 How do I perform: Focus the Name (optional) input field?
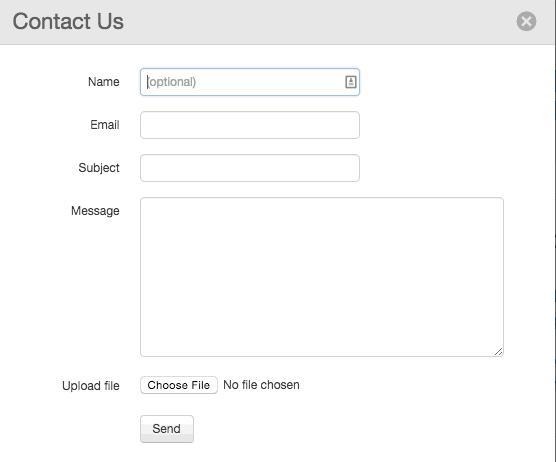250,82
